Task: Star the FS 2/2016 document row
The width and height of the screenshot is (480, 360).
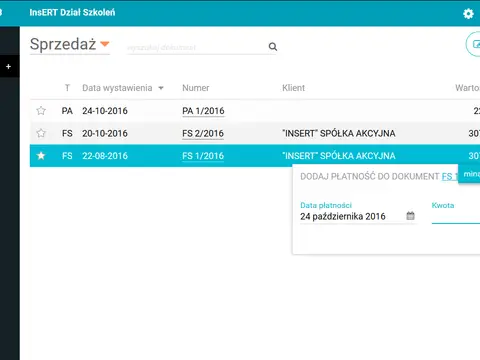Action: [41, 133]
